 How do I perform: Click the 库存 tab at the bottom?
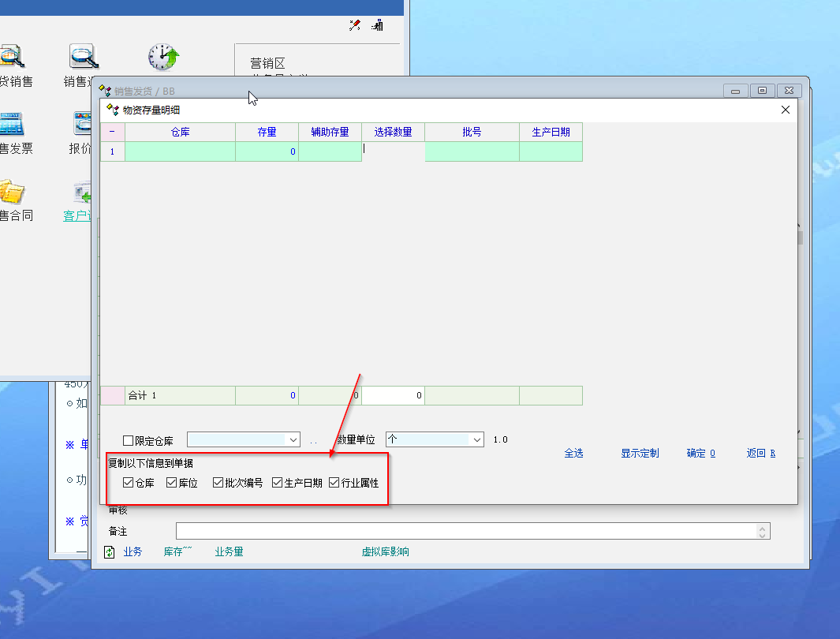tap(177, 552)
